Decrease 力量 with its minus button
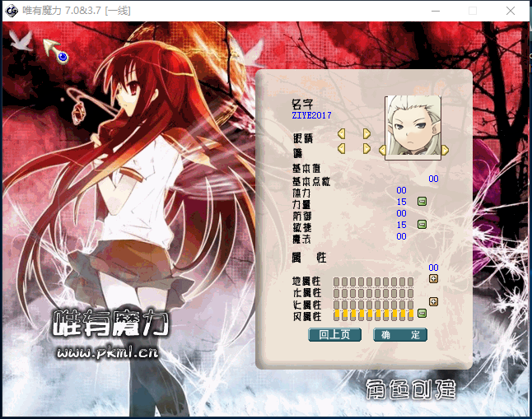The height and width of the screenshot is (419, 532). (422, 202)
